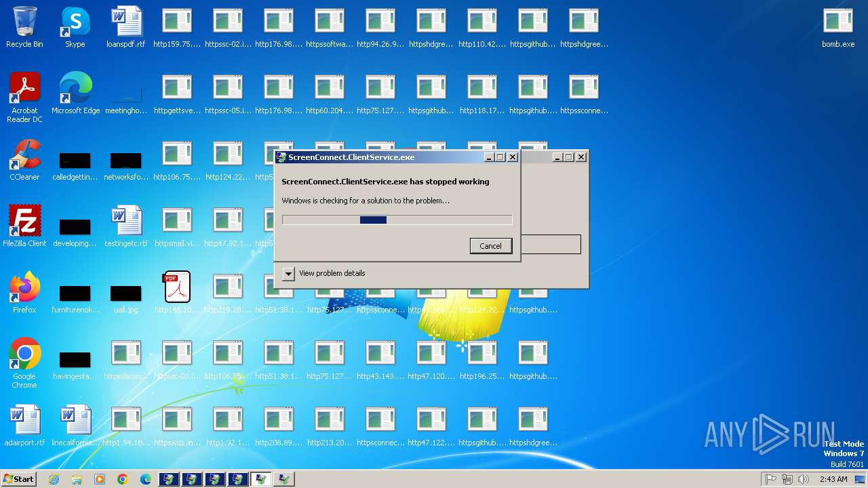Screen dimensions: 868x488
Task: Select the linecalifornia document icon
Action: pos(75,426)
